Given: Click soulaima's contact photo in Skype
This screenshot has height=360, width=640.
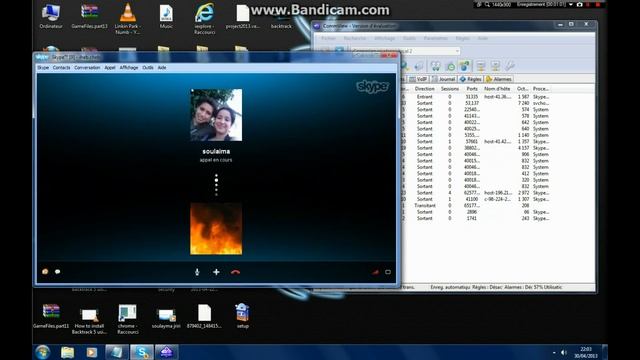Looking at the screenshot, I should 216,115.
